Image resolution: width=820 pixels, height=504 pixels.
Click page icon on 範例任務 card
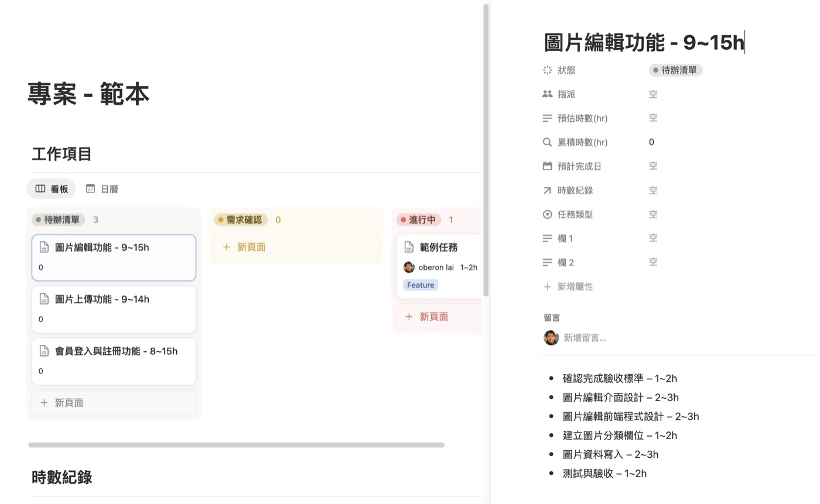409,247
